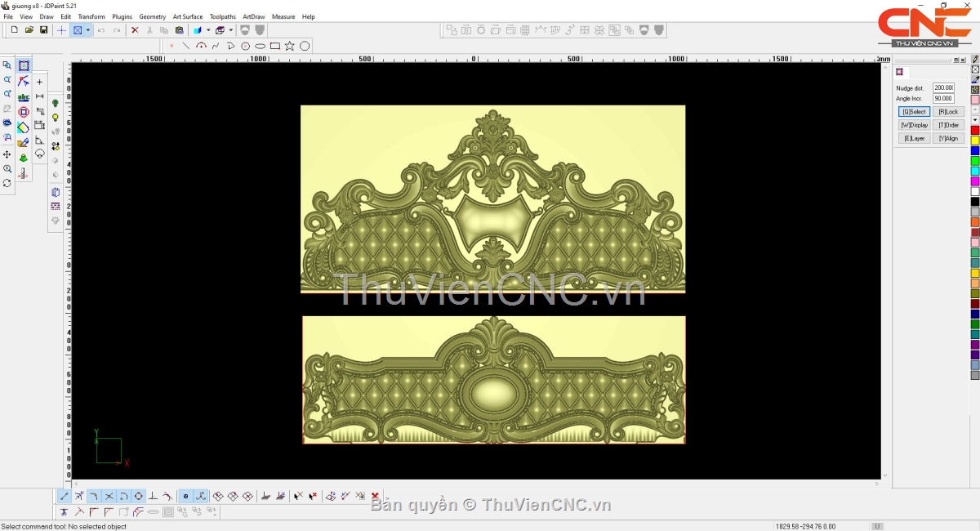Pick the red color swatch
The width and height of the screenshot is (980, 531).
click(x=975, y=131)
